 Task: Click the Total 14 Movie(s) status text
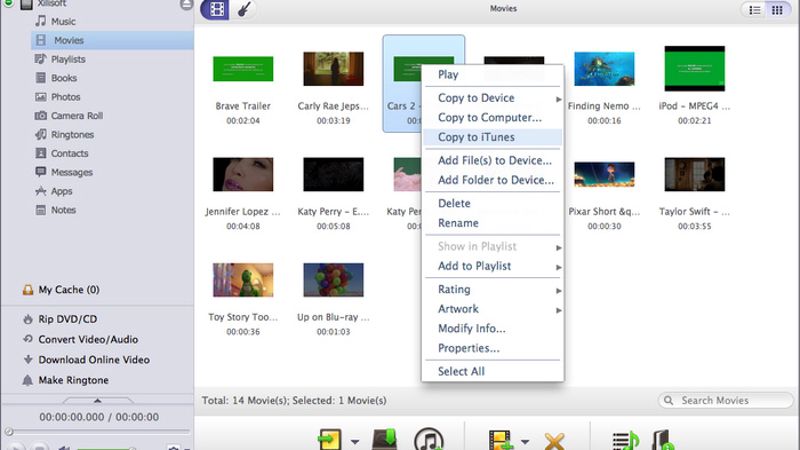tap(294, 401)
